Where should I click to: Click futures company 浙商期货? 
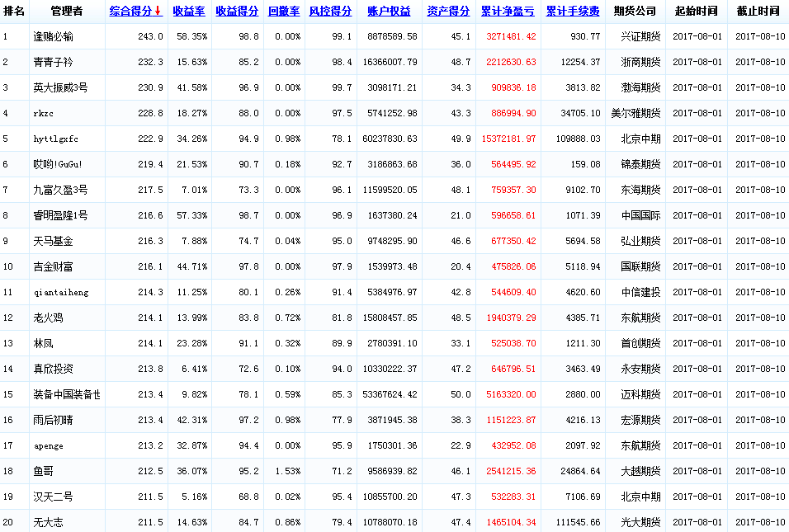pos(640,63)
